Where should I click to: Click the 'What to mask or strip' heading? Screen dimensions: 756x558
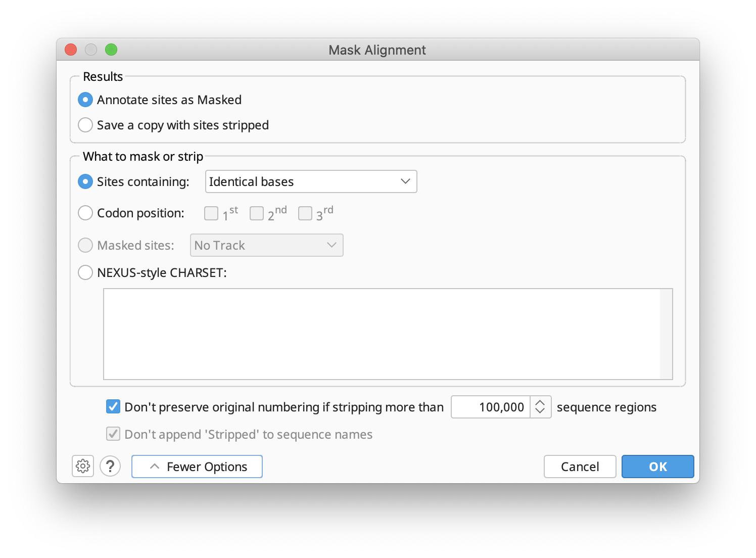coord(143,157)
